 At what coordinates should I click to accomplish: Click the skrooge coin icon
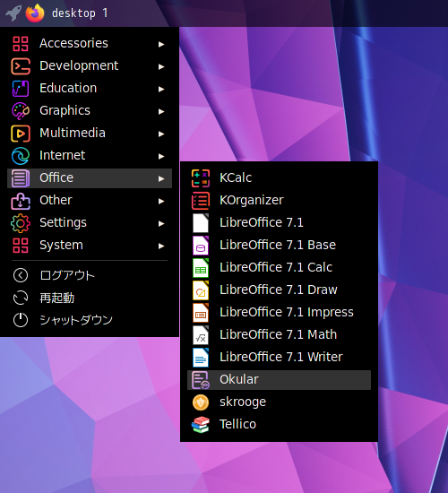click(201, 402)
